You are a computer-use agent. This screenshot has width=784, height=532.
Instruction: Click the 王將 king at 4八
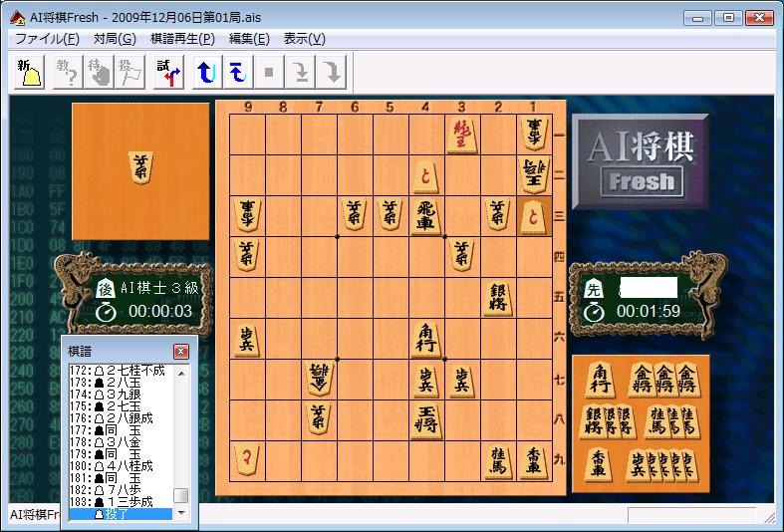click(426, 421)
